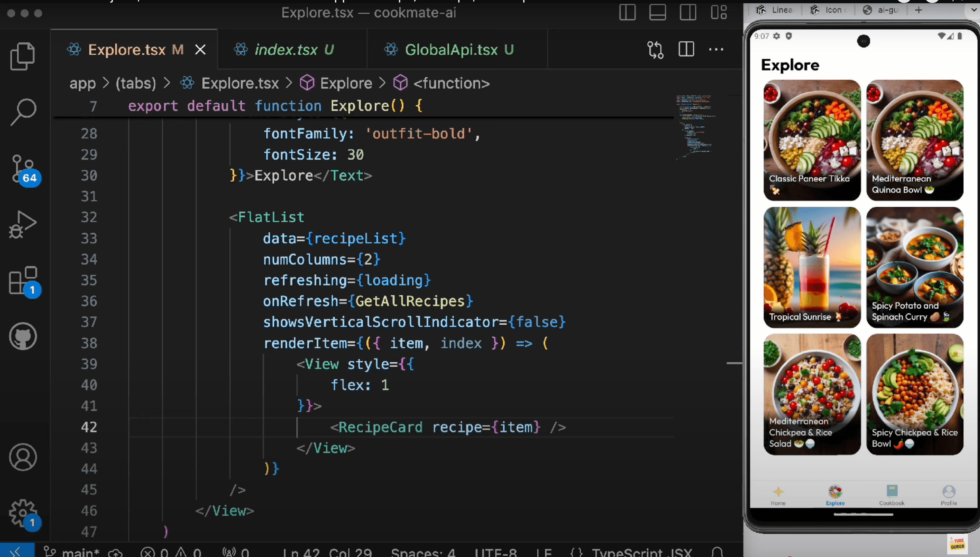Toggle the bottom panel layout button
The width and height of the screenshot is (980, 557).
[658, 12]
